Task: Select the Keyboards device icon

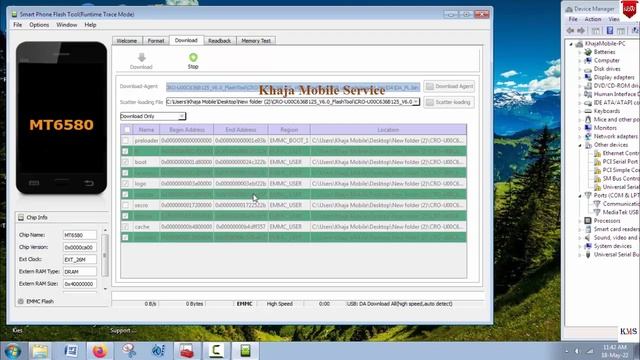Action: pos(588,111)
